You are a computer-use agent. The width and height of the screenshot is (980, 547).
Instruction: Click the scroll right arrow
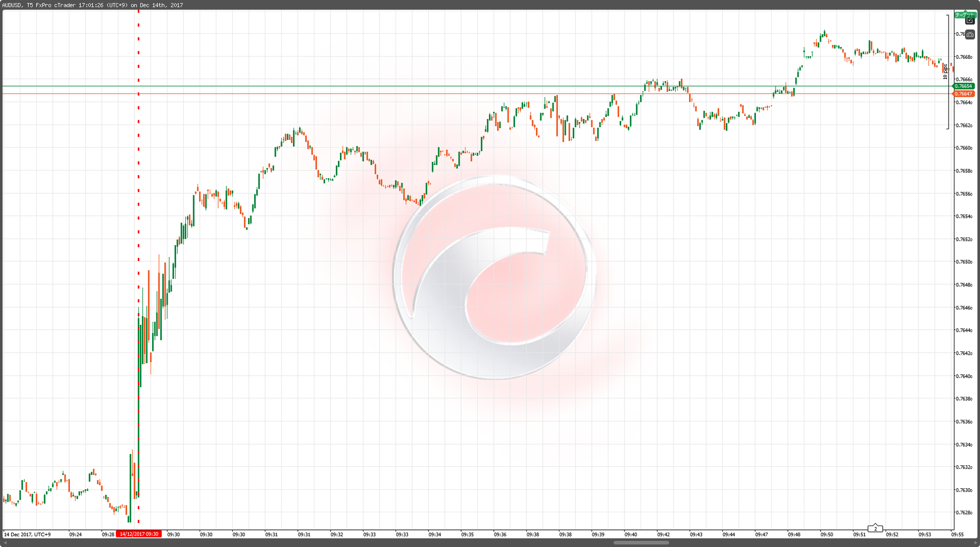coord(975,543)
